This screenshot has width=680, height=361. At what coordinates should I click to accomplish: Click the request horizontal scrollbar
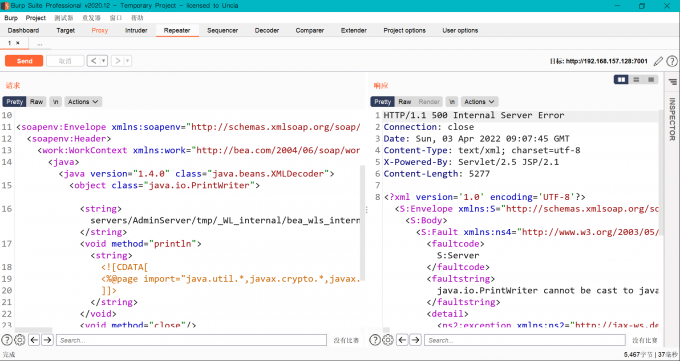tap(33, 330)
